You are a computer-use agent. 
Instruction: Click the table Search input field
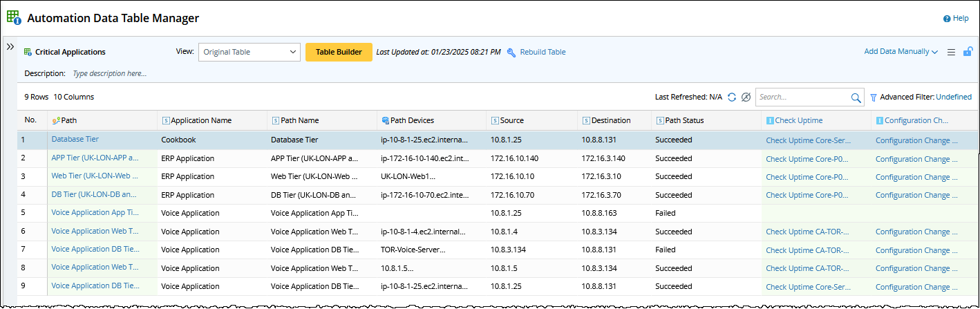point(802,97)
